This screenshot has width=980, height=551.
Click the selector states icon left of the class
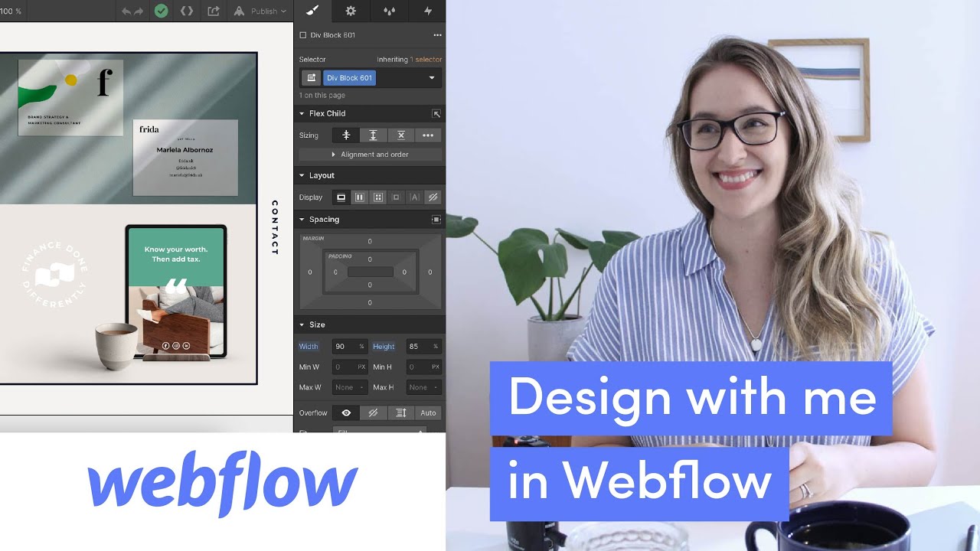(311, 78)
